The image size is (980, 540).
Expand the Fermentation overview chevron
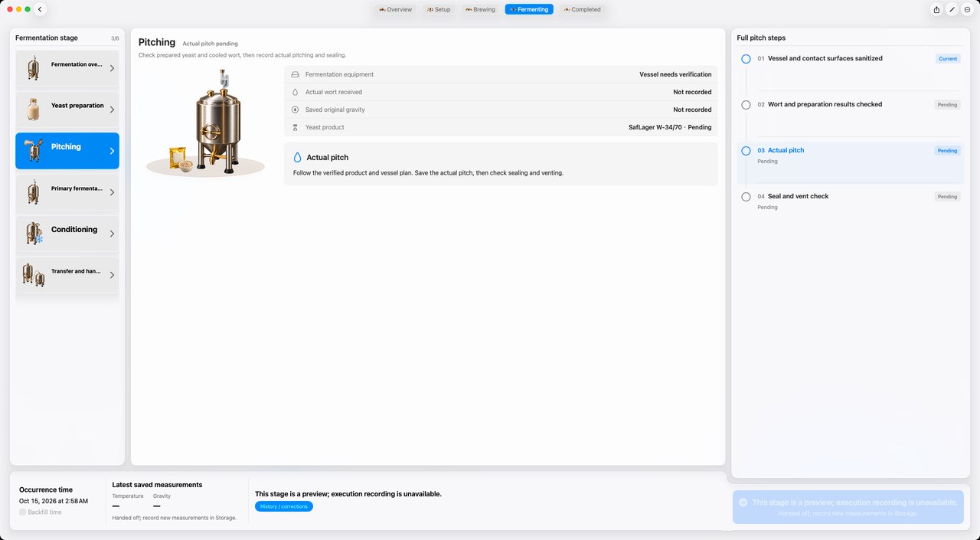(x=112, y=68)
